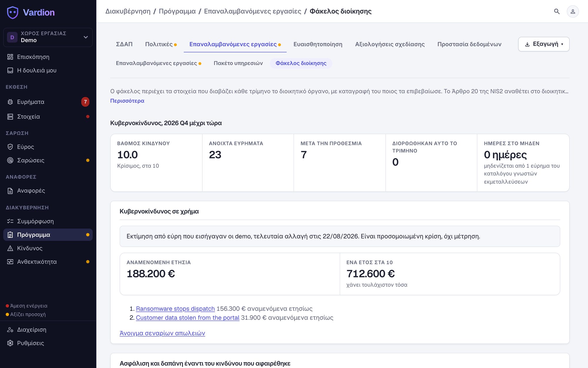Screen dimensions: 588x368
Task: Switch to the ΣΔΑΠ tab
Action: pos(124,44)
